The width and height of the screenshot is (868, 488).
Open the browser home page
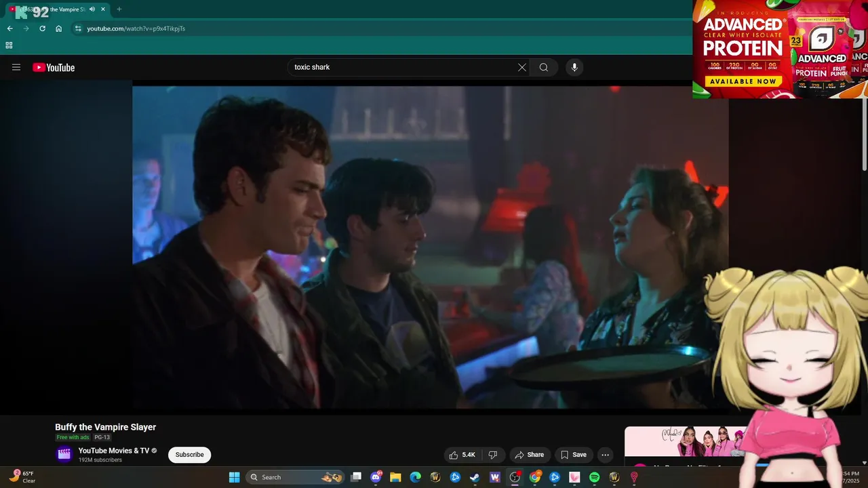[59, 28]
